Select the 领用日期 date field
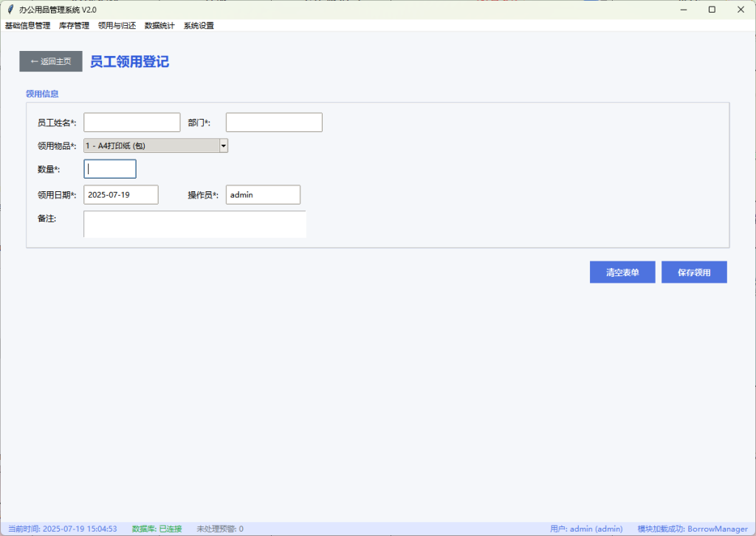The height and width of the screenshot is (536, 756). click(121, 195)
